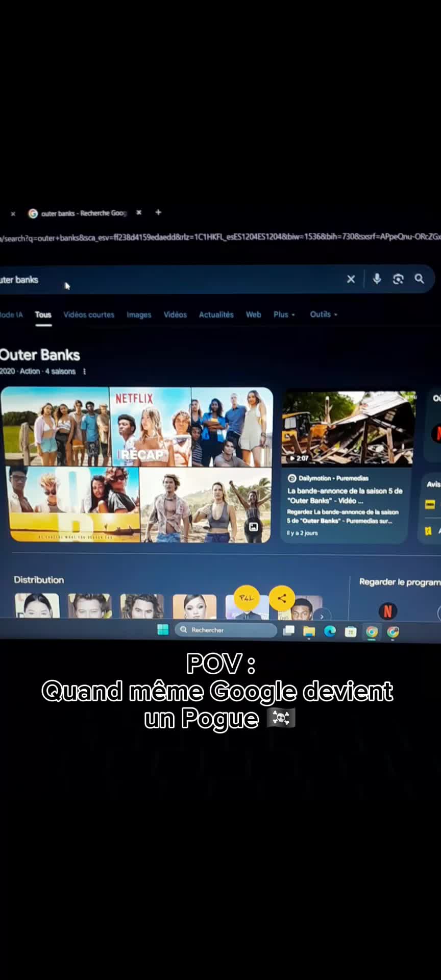Launch Microsoft Edge from the taskbar
This screenshot has width=441, height=980.
[330, 631]
